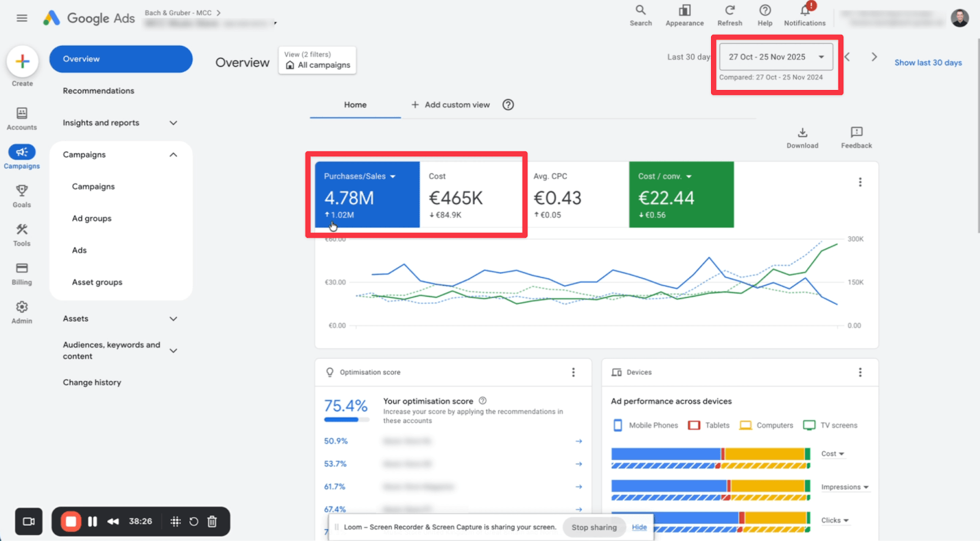Viewport: 980px width, 541px height.
Task: Select Overview in the navigation
Action: tap(121, 59)
